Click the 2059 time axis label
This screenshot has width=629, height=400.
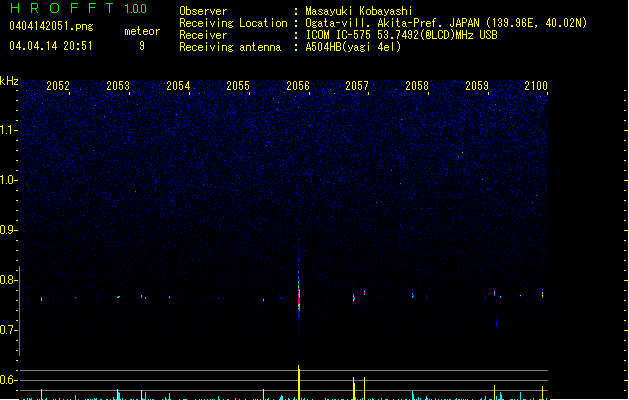(x=477, y=86)
